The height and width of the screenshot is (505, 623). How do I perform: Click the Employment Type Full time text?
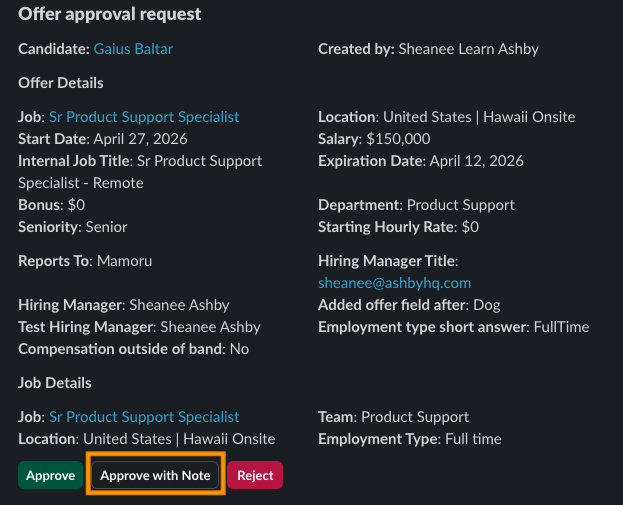click(x=410, y=439)
